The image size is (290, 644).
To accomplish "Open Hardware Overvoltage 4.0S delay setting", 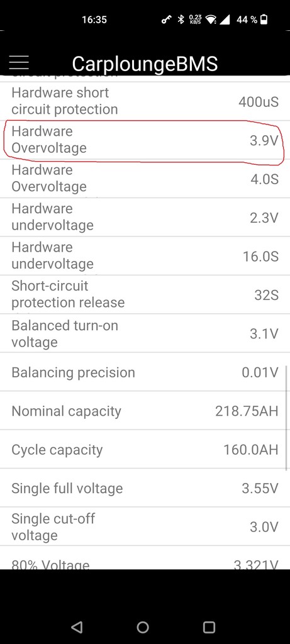I will point(145,179).
